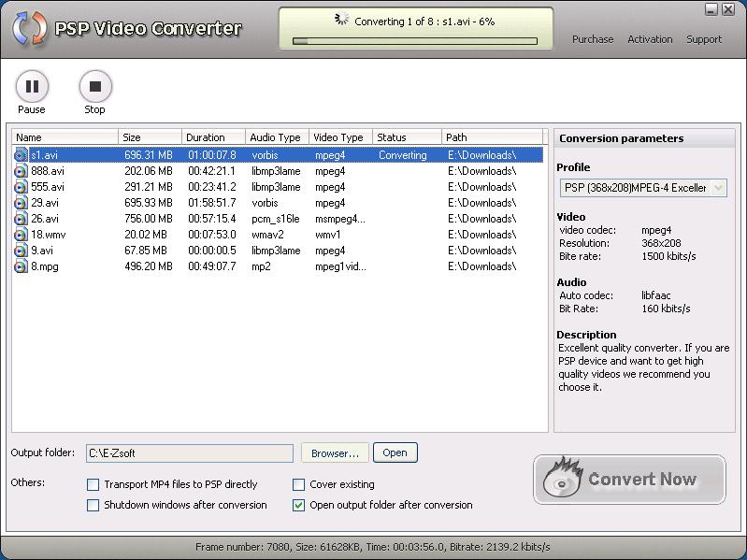
Task: Click the Convert Now button label
Action: pyautogui.click(x=642, y=479)
